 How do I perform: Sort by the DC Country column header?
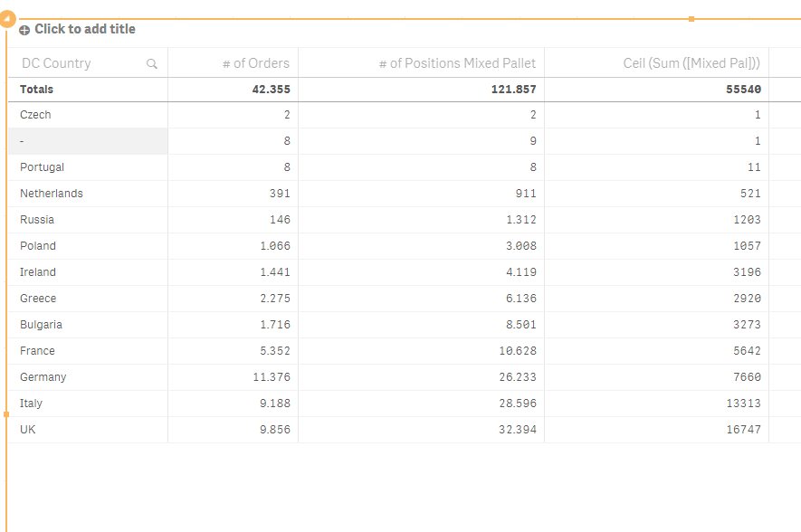56,63
